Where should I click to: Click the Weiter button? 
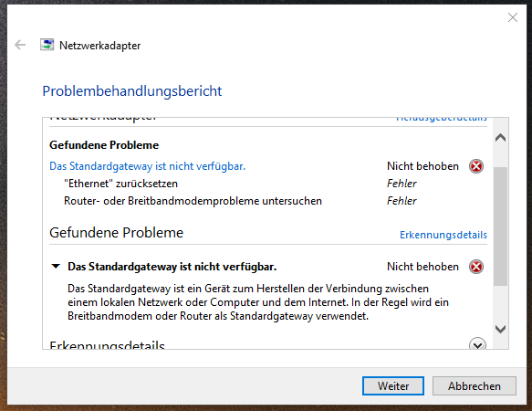(393, 385)
